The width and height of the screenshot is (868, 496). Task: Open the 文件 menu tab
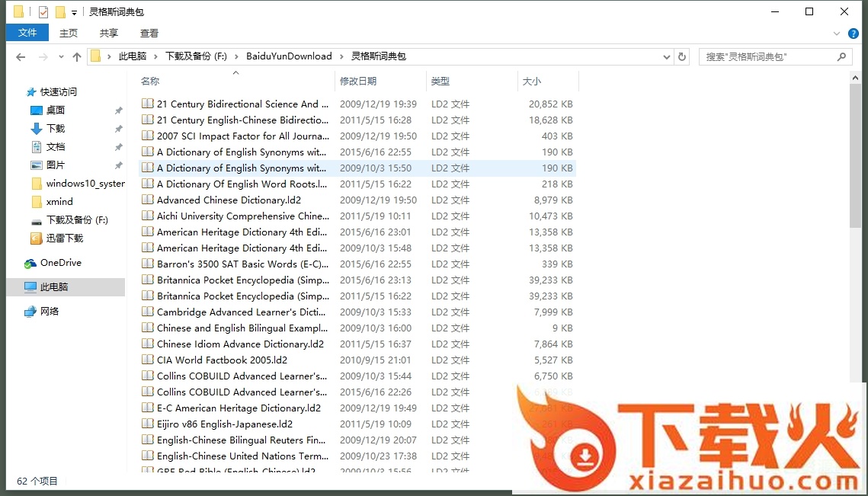pos(27,33)
